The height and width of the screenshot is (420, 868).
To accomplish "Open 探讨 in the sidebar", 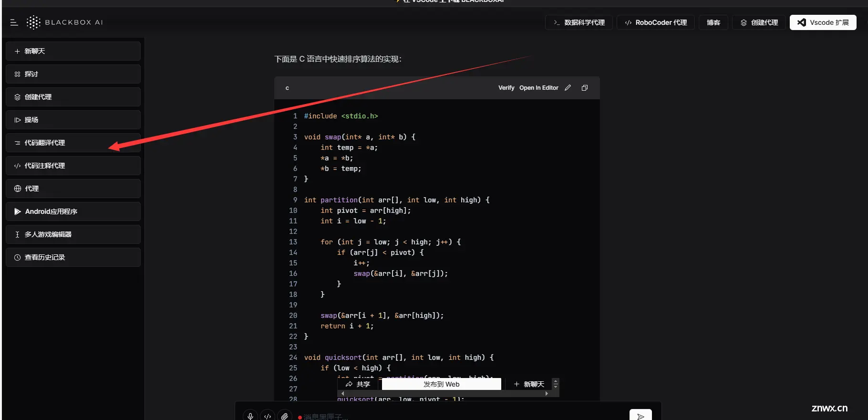I will point(73,74).
